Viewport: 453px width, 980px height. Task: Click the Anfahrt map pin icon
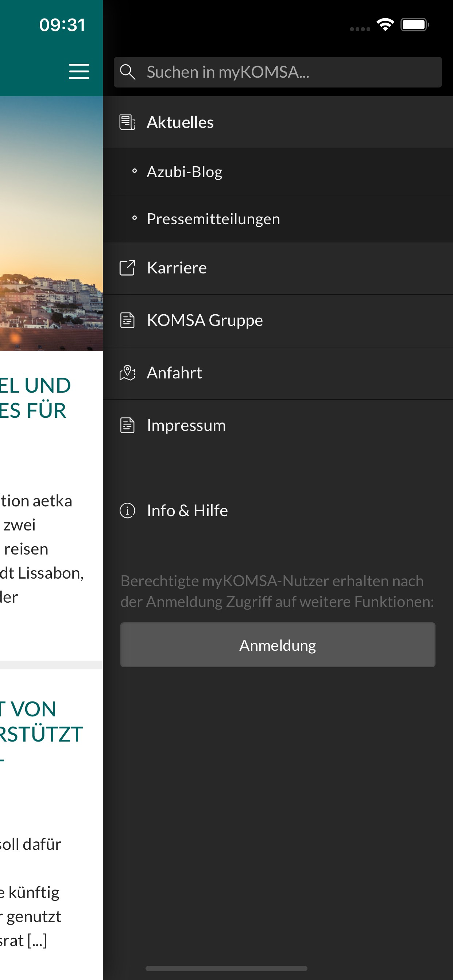tap(128, 373)
